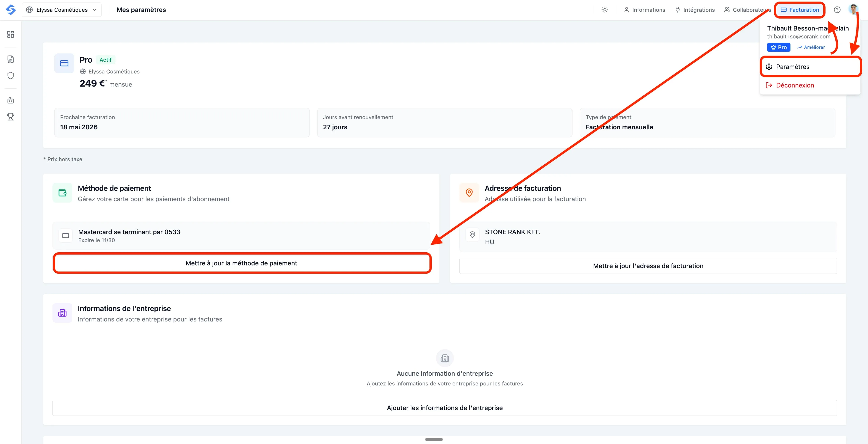Click the Aucune information d'entreprise message
Screen dimensions: 868x444
(445, 373)
